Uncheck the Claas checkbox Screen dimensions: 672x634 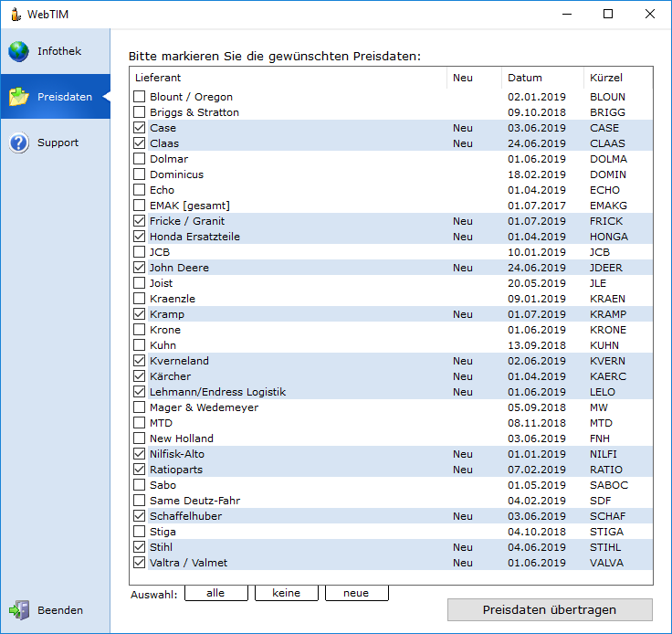coord(140,143)
